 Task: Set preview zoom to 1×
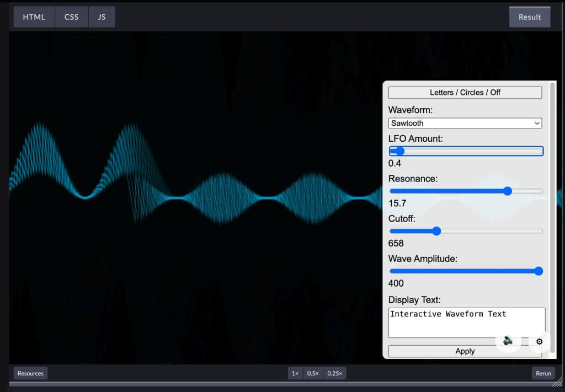[x=295, y=373]
